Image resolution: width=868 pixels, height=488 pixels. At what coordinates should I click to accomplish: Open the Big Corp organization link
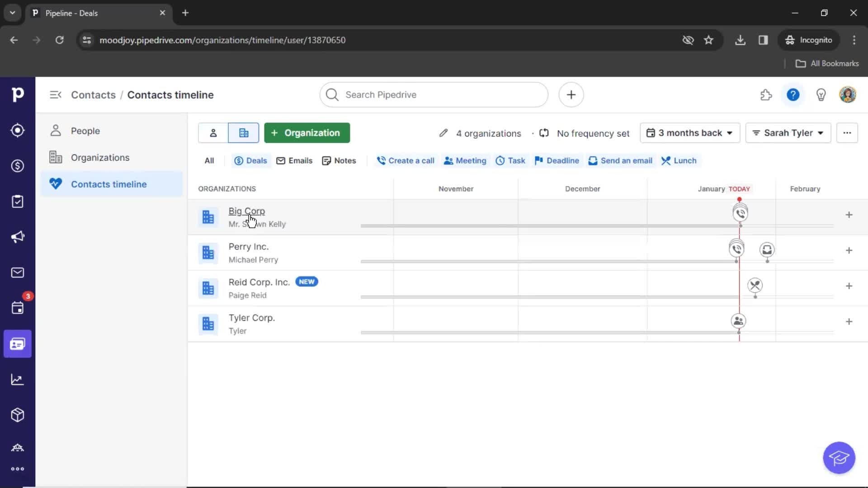246,211
